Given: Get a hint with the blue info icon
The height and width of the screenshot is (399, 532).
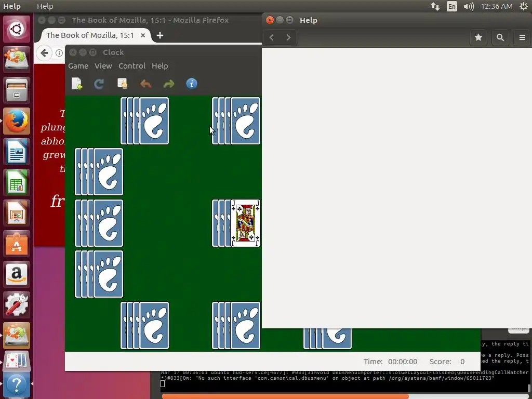Looking at the screenshot, I should click(x=192, y=84).
